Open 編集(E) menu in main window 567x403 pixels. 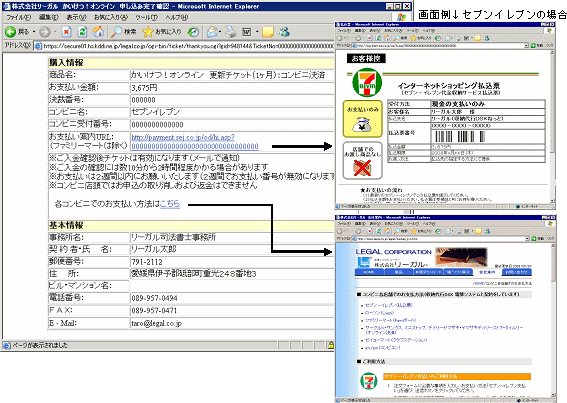[48, 17]
